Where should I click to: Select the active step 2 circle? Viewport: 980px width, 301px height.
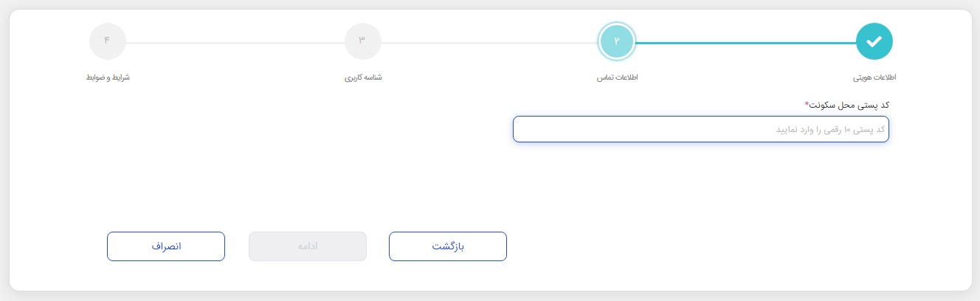[617, 41]
